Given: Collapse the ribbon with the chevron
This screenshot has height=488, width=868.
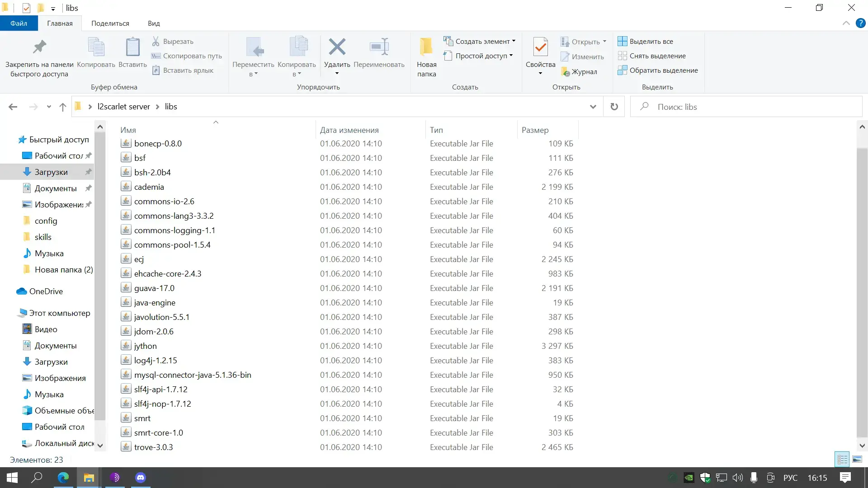Looking at the screenshot, I should click(x=846, y=23).
